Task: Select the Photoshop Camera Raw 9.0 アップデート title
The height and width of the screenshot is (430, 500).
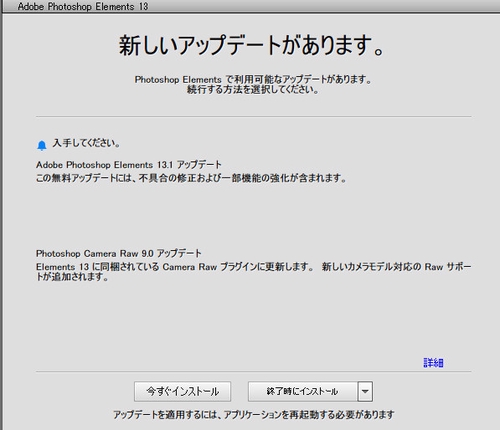Action: [x=119, y=254]
